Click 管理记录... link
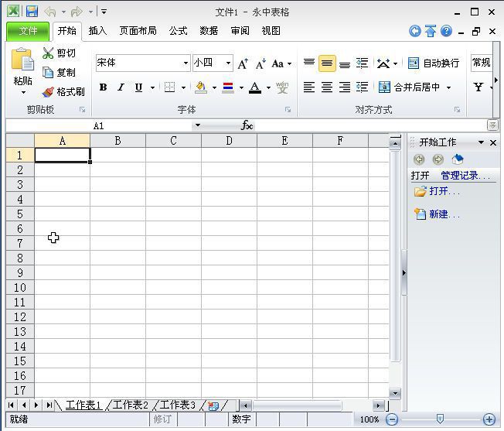 (465, 176)
